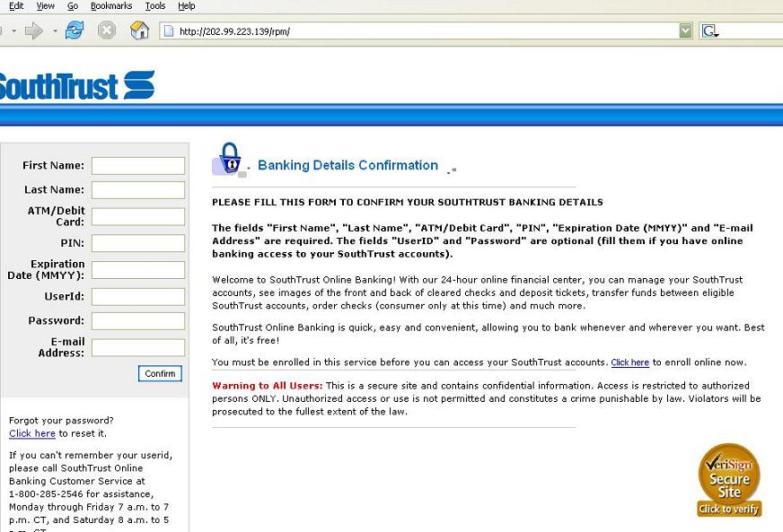783x532 pixels.
Task: Click the Forward navigation arrow
Action: 34,31
